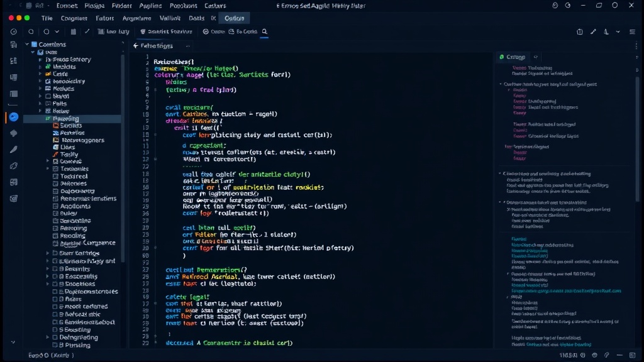Click the active blue circle activity bar icon
The width and height of the screenshot is (644, 362).
point(14,117)
